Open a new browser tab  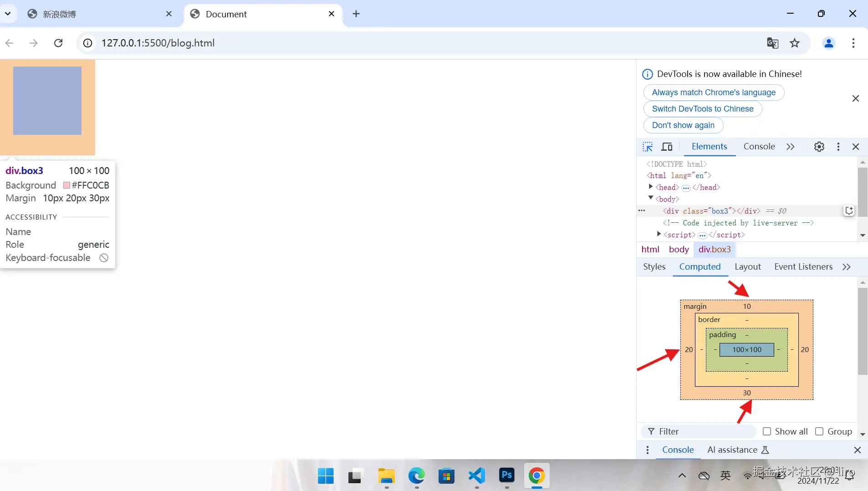tap(356, 14)
